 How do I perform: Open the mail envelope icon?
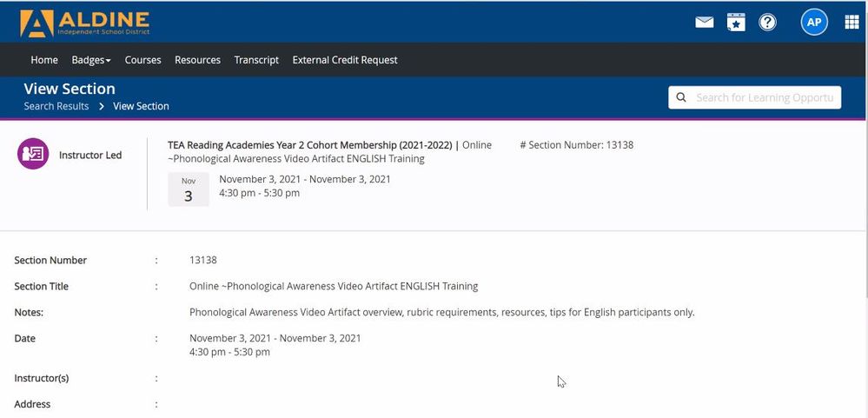click(704, 23)
